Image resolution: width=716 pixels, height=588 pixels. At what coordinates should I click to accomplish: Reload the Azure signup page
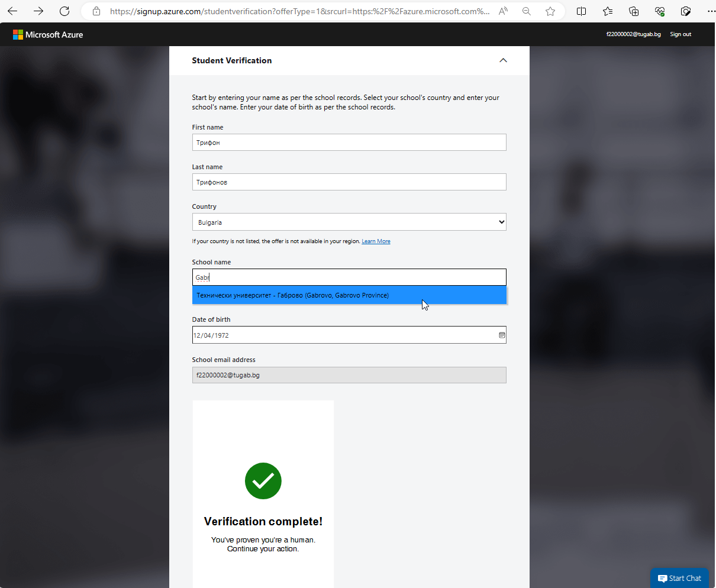tap(64, 11)
